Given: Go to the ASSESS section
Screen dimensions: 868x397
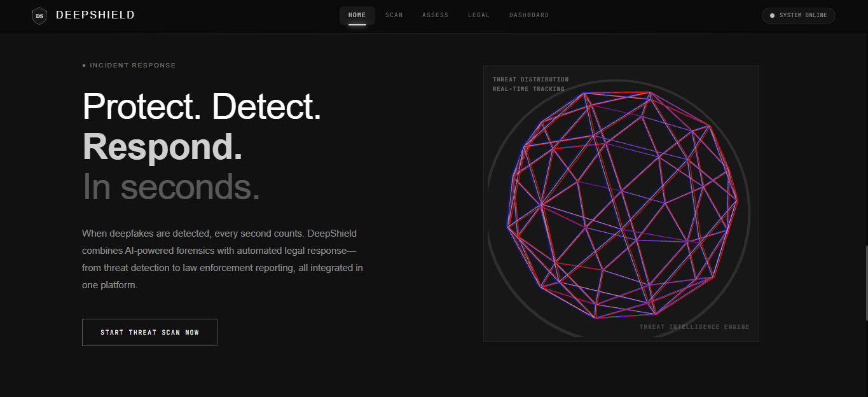Looking at the screenshot, I should pyautogui.click(x=436, y=15).
